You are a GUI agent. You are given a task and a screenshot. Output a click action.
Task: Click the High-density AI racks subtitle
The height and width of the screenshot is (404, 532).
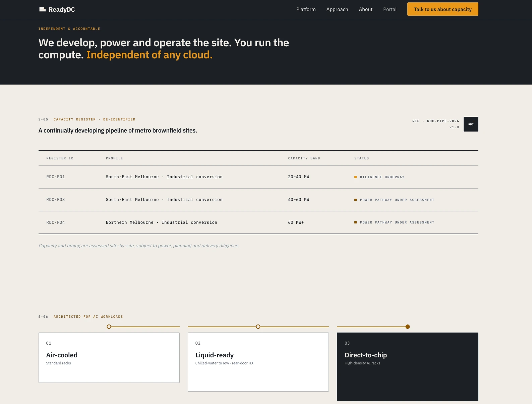coord(362,363)
